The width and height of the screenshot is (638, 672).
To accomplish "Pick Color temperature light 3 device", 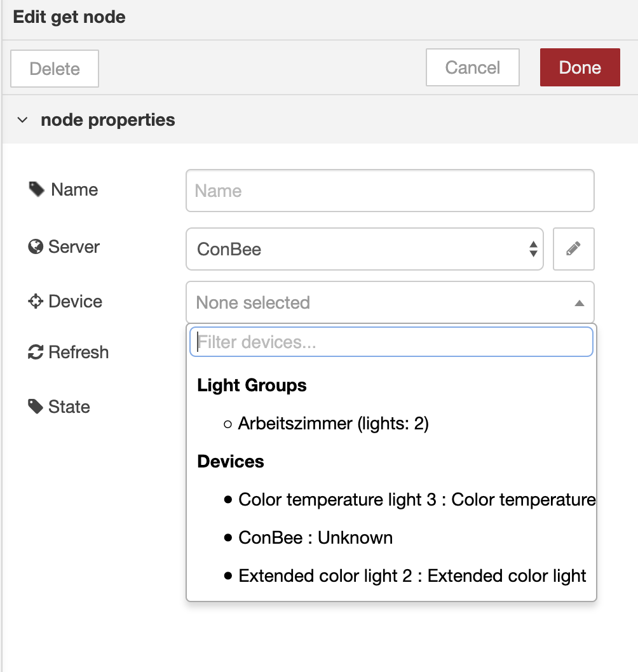I will [416, 499].
